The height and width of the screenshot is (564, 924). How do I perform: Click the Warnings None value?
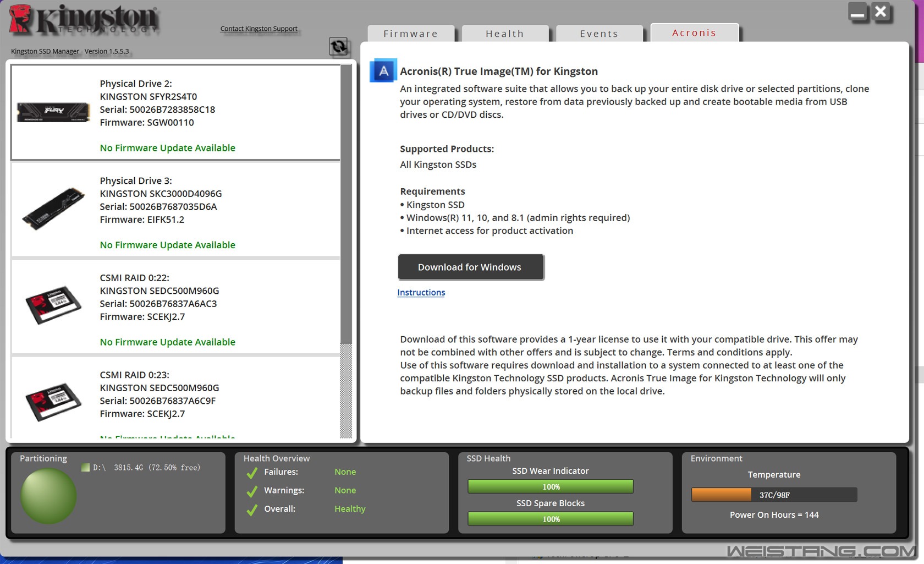(x=345, y=490)
